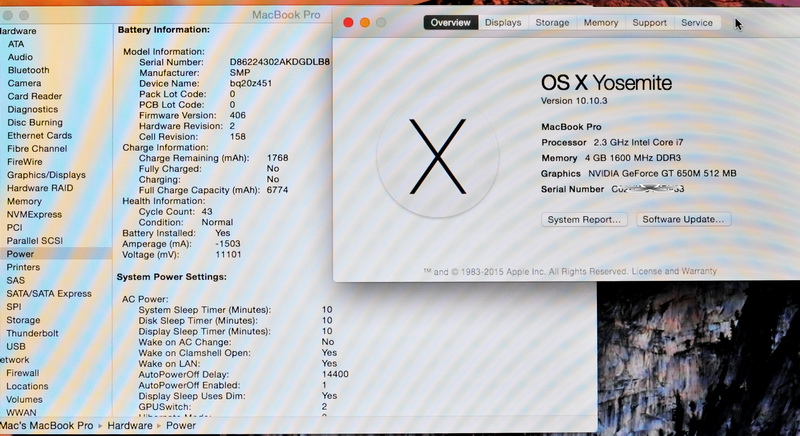This screenshot has width=800, height=436.
Task: Go to the Support tab
Action: click(649, 22)
